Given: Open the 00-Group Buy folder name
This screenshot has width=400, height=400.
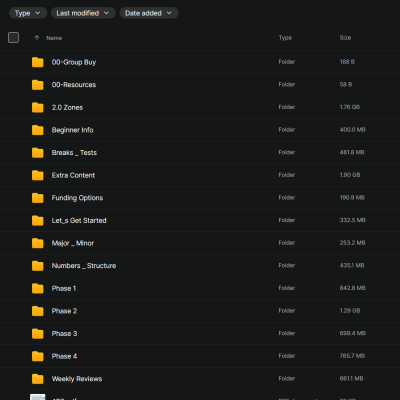Looking at the screenshot, I should pos(74,62).
